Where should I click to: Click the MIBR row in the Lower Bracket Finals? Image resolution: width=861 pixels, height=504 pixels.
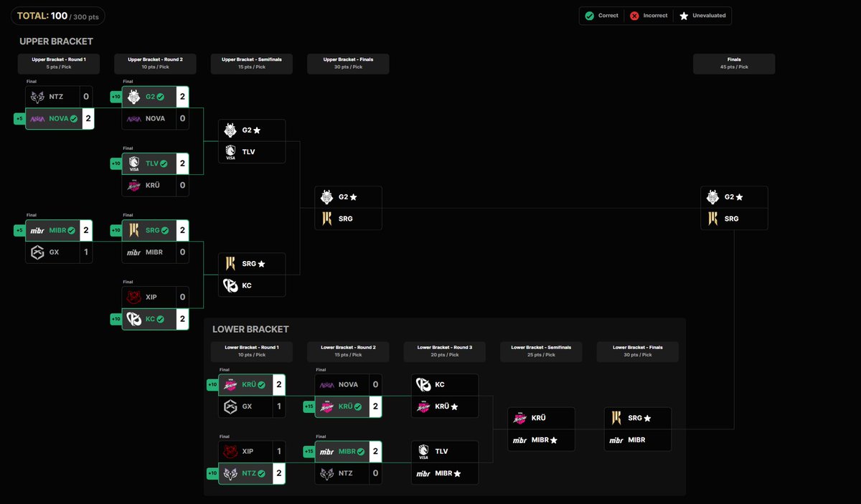point(638,440)
